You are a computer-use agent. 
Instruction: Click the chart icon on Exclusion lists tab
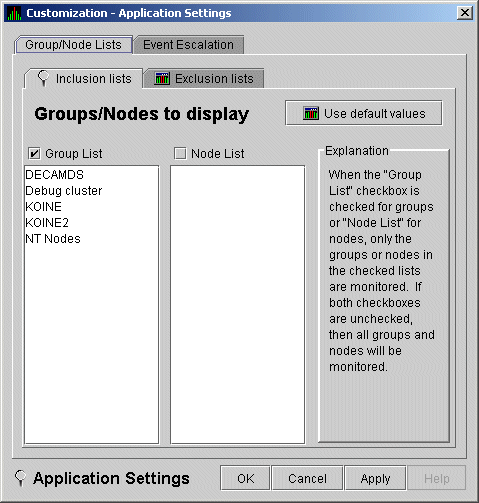(x=162, y=78)
